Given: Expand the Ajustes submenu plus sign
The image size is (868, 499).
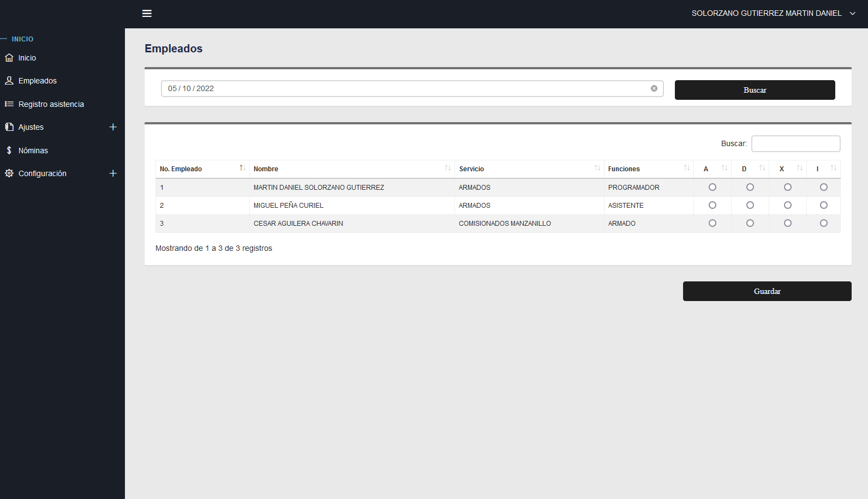Looking at the screenshot, I should (113, 127).
